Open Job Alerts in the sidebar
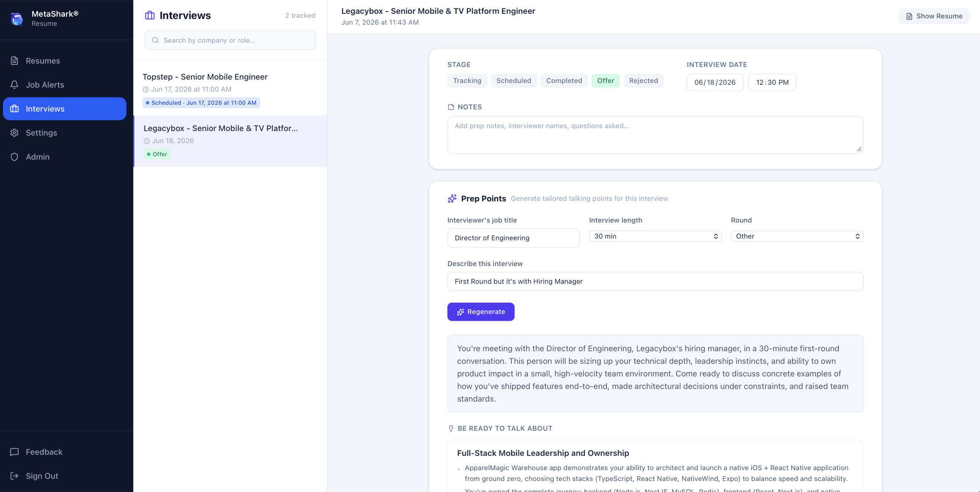This screenshot has height=492, width=980. 65,85
